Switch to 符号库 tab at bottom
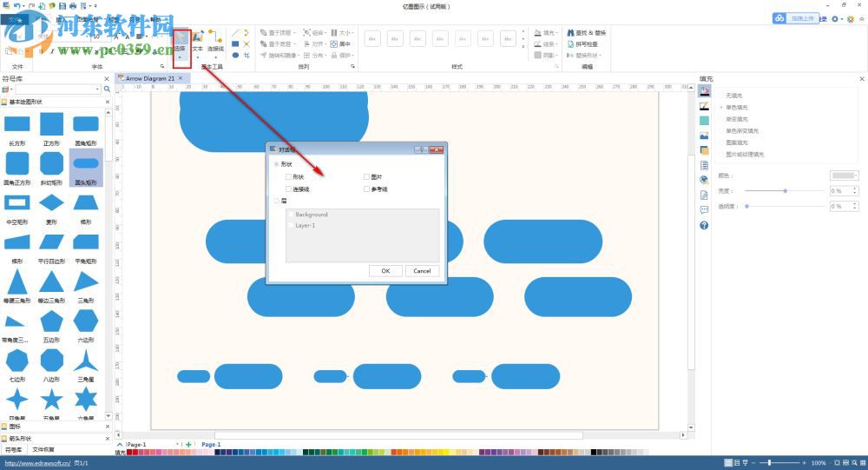Screen dimensions: 868x470 click(13, 450)
